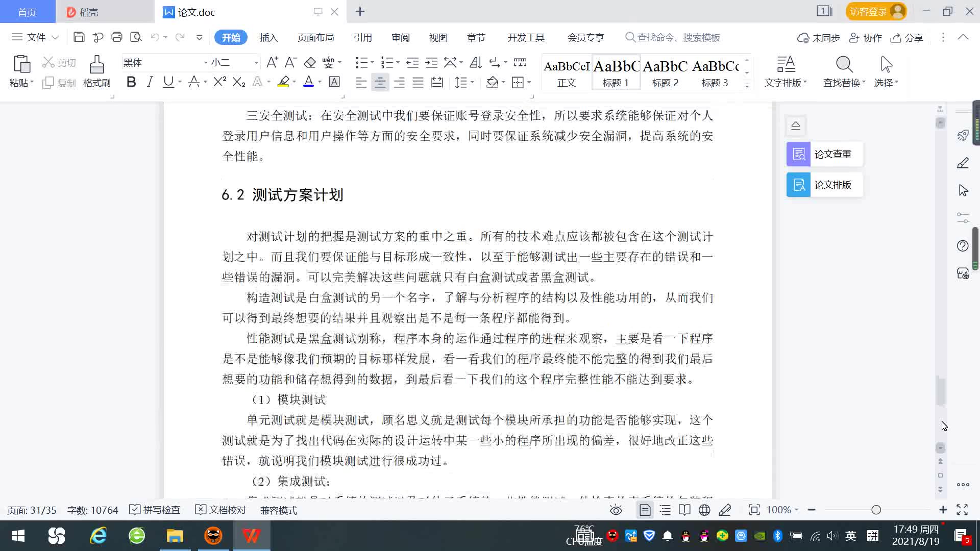Open the 插入 ribbon tab
The width and height of the screenshot is (980, 551).
pos(268,38)
